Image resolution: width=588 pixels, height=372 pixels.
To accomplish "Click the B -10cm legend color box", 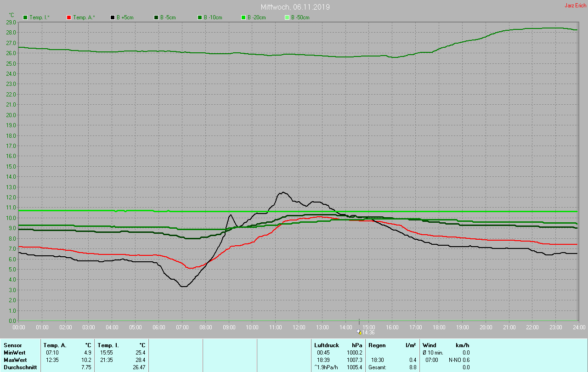I will click(200, 17).
